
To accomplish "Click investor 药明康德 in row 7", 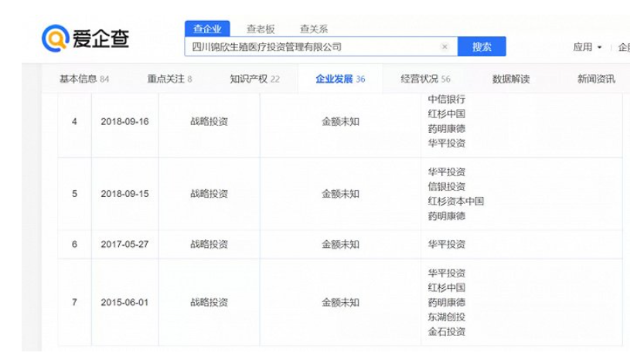I will tap(446, 302).
